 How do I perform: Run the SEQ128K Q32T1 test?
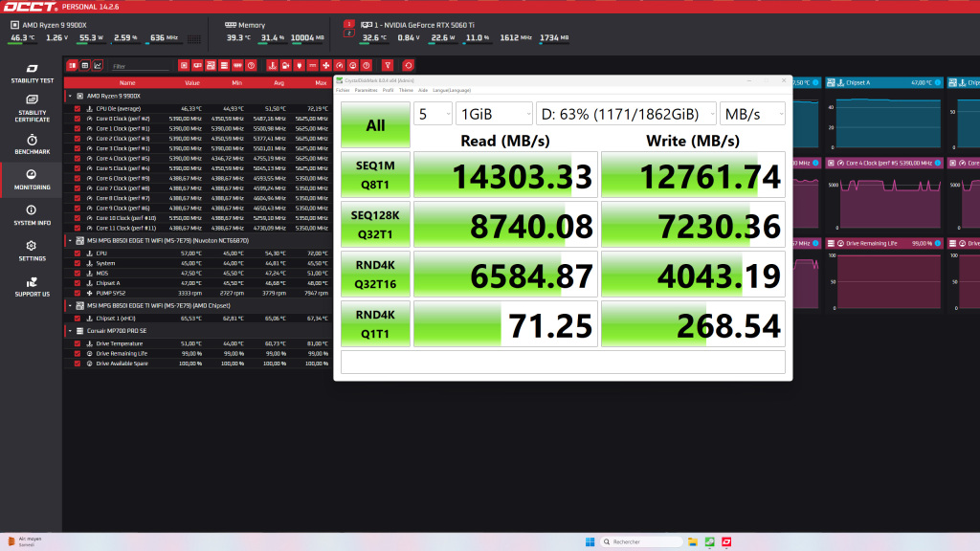click(x=375, y=224)
